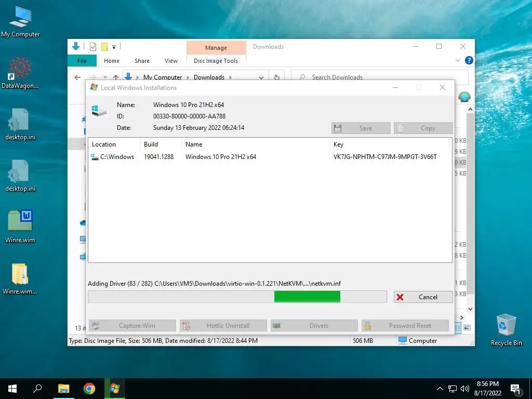532x399 pixels.
Task: Sort by the Key column header
Action: 390,144
